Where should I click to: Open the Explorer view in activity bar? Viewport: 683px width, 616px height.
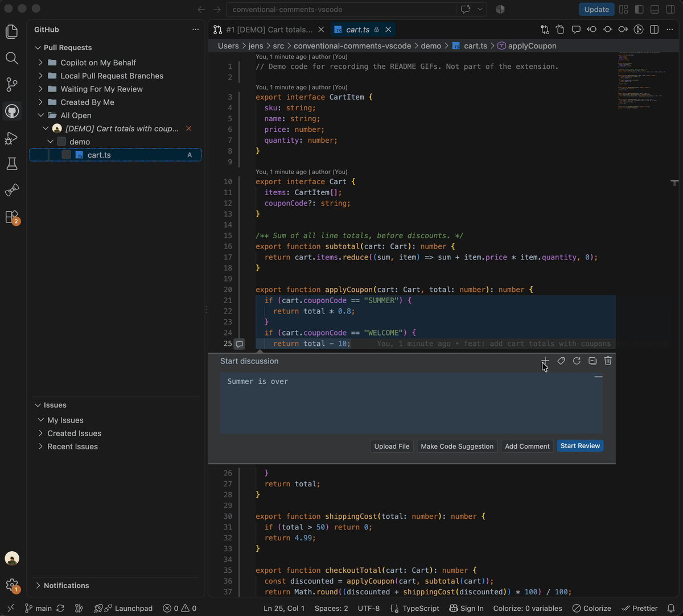(x=12, y=31)
